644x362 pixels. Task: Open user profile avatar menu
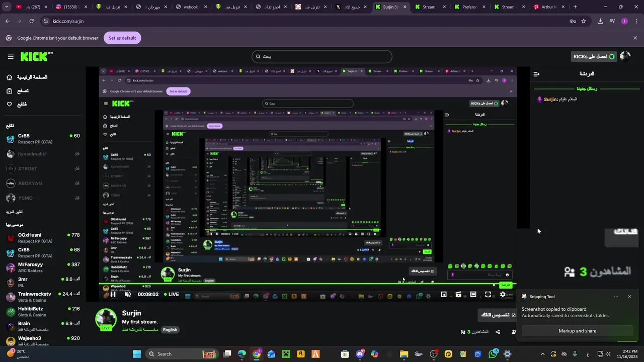(x=625, y=56)
